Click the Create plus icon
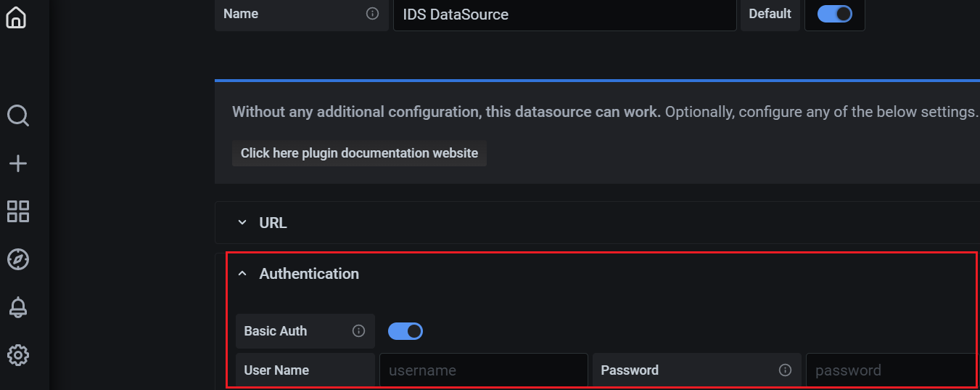980x390 pixels. [17, 163]
